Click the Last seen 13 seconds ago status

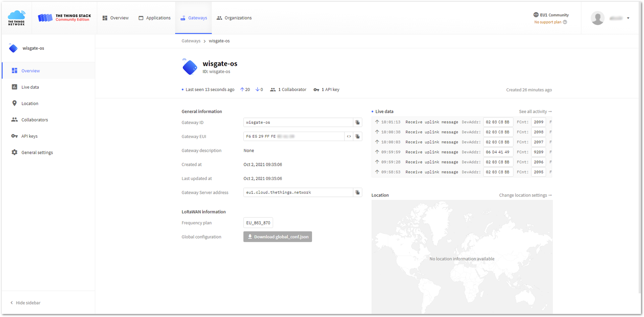point(208,90)
